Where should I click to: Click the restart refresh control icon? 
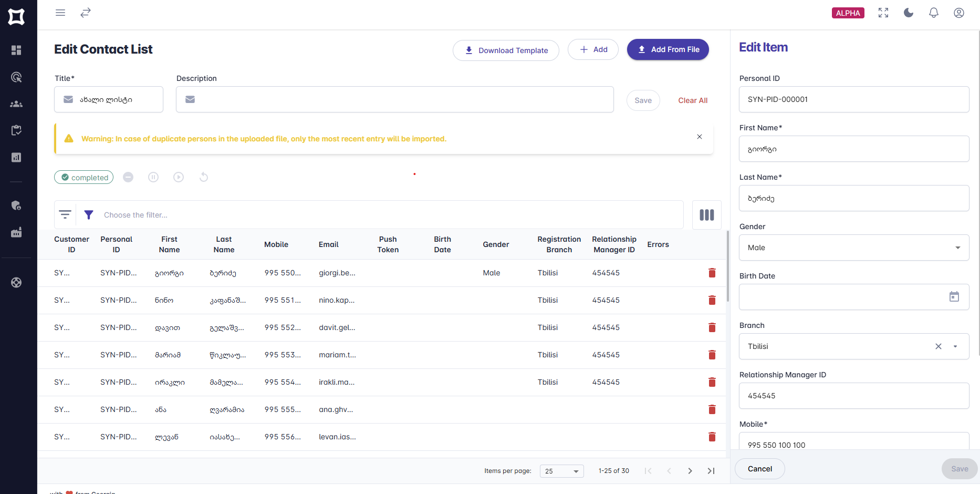[204, 177]
